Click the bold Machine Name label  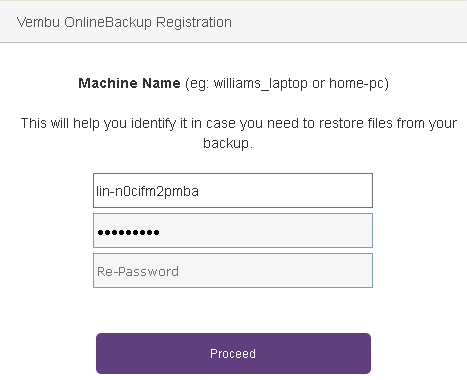click(129, 83)
